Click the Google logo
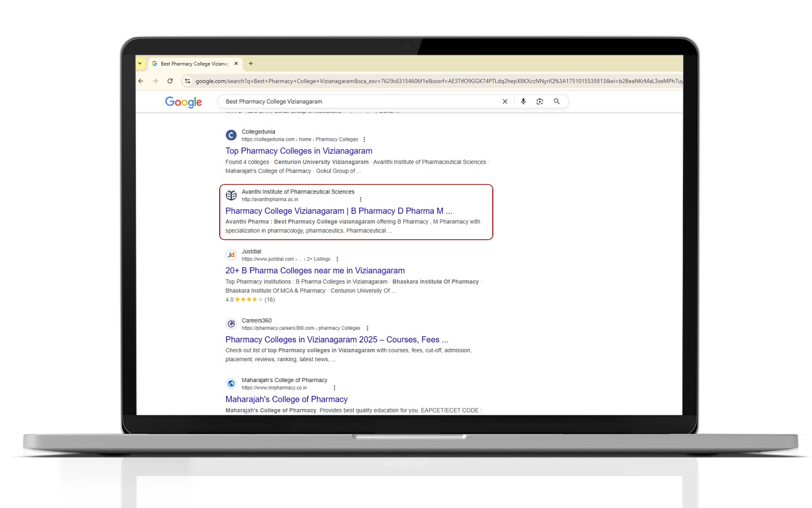This screenshot has height=508, width=812. 183,102
